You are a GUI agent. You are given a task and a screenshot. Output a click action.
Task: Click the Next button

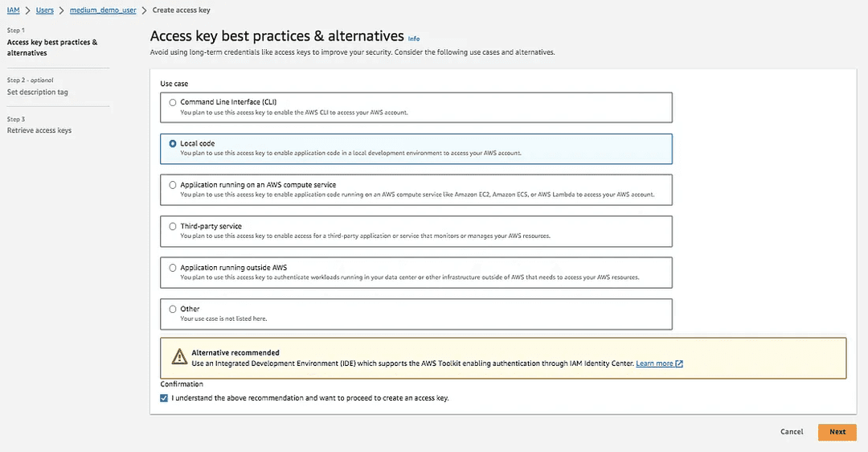[x=837, y=432]
